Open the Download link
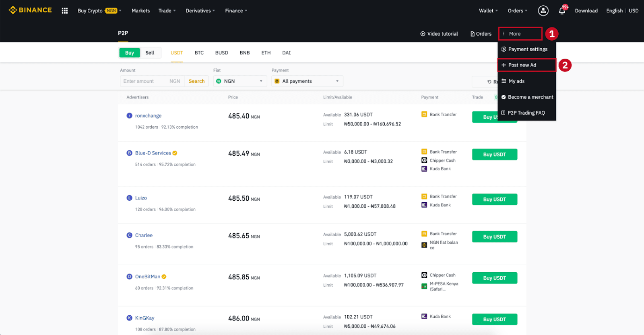 pyautogui.click(x=586, y=10)
